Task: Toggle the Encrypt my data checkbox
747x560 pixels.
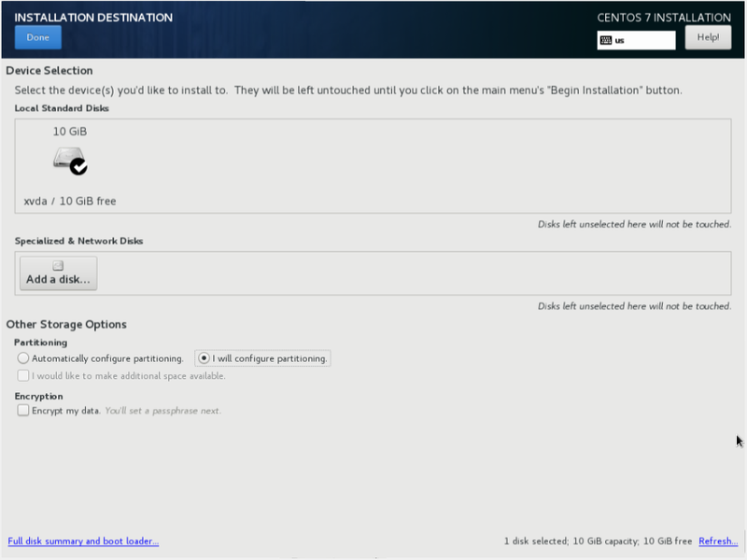Action: coord(23,410)
